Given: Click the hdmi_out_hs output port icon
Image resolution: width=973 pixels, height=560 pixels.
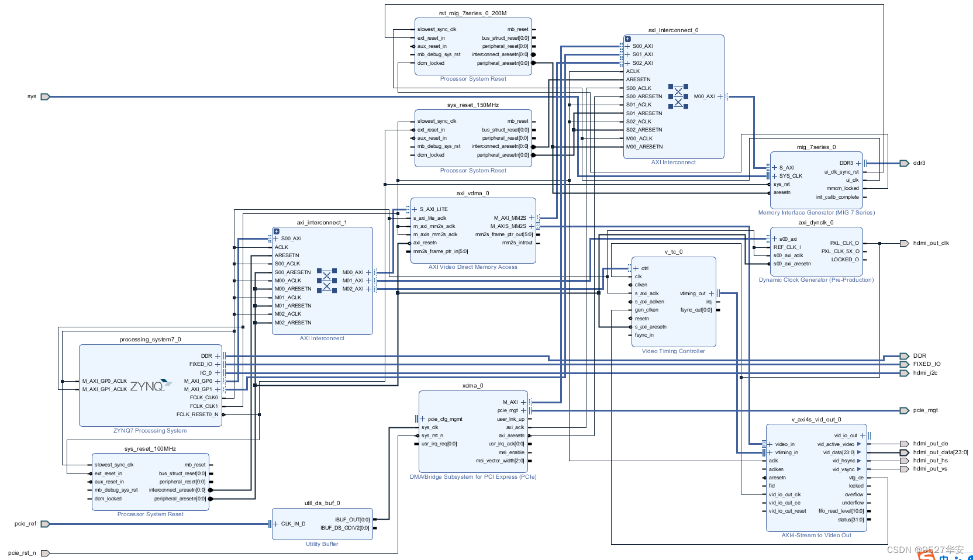Looking at the screenshot, I should pyautogui.click(x=904, y=461).
